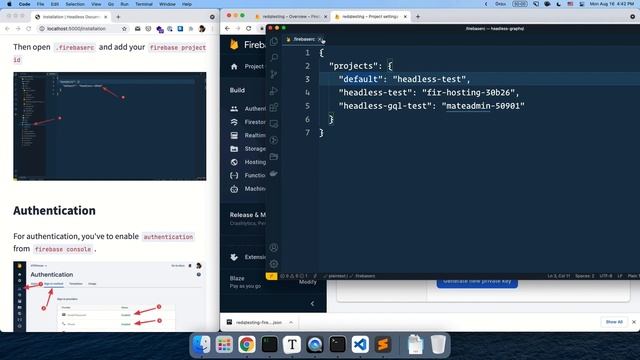Click line 3 "default" key in editor
This screenshot has width=640, height=360.
(360, 79)
